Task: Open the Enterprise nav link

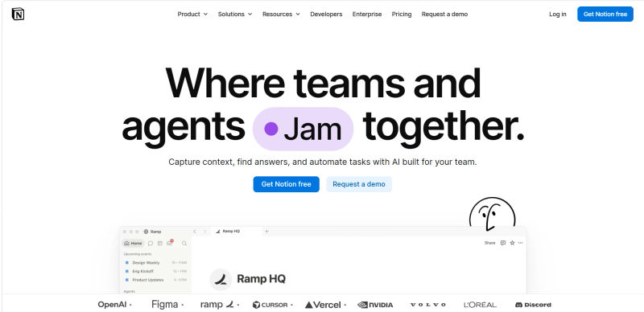Action: point(367,14)
